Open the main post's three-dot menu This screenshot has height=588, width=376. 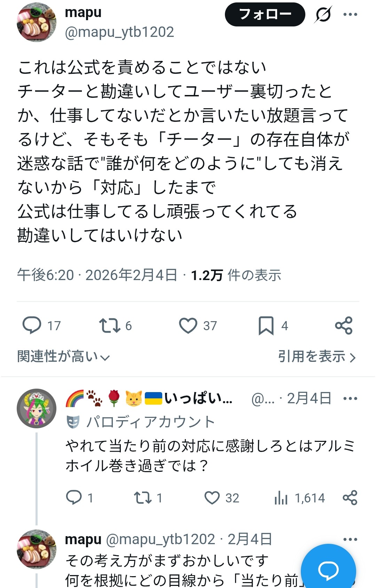point(350,15)
